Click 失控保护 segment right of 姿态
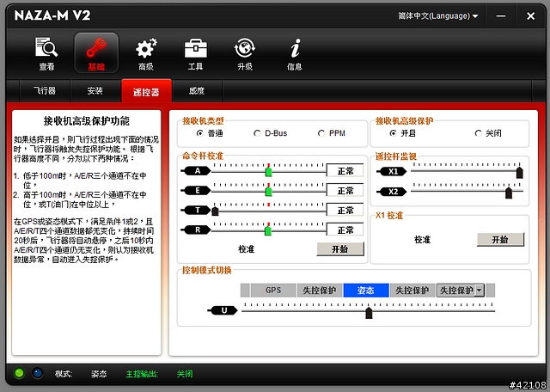 point(412,291)
